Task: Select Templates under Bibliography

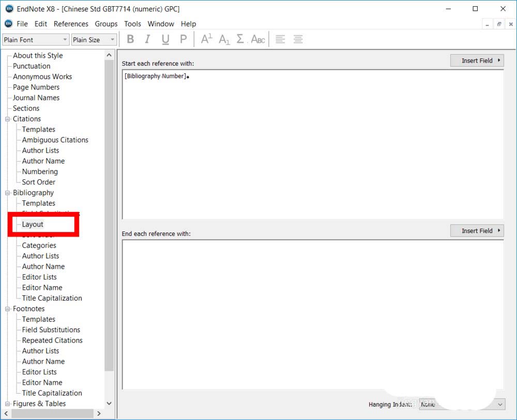Action: 39,203
